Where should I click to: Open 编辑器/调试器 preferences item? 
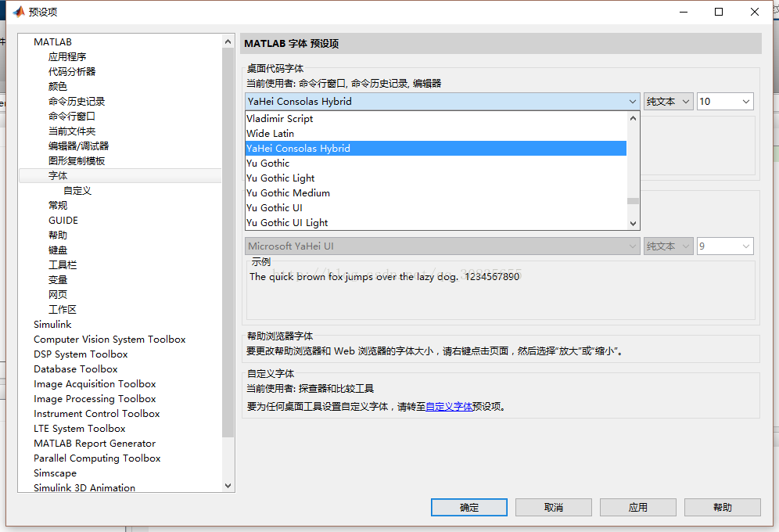pos(78,146)
